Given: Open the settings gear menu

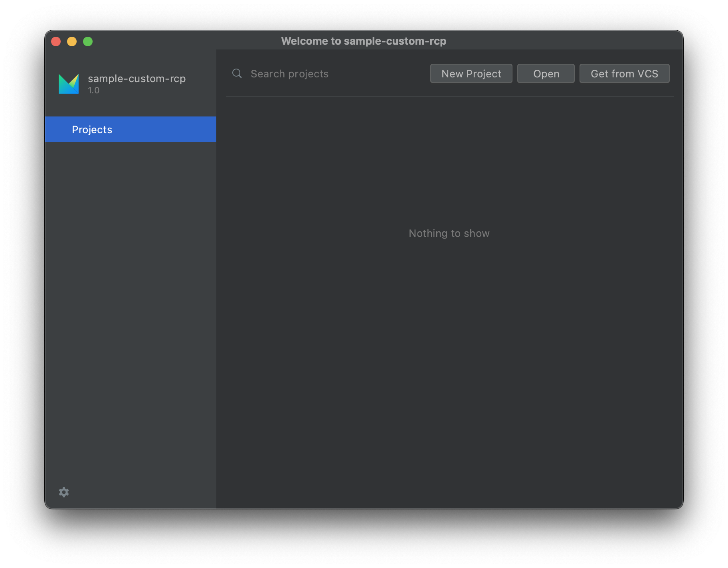Looking at the screenshot, I should pyautogui.click(x=64, y=492).
